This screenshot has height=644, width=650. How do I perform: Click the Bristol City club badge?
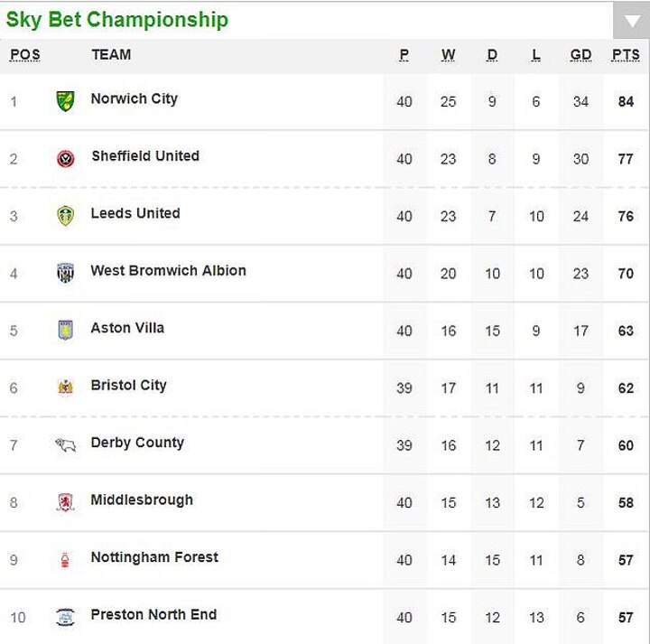(65, 387)
